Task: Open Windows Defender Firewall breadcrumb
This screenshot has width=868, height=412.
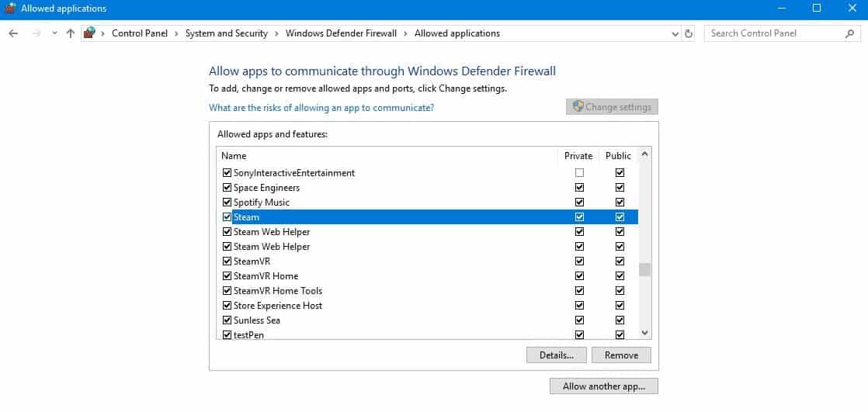Action: pos(341,33)
